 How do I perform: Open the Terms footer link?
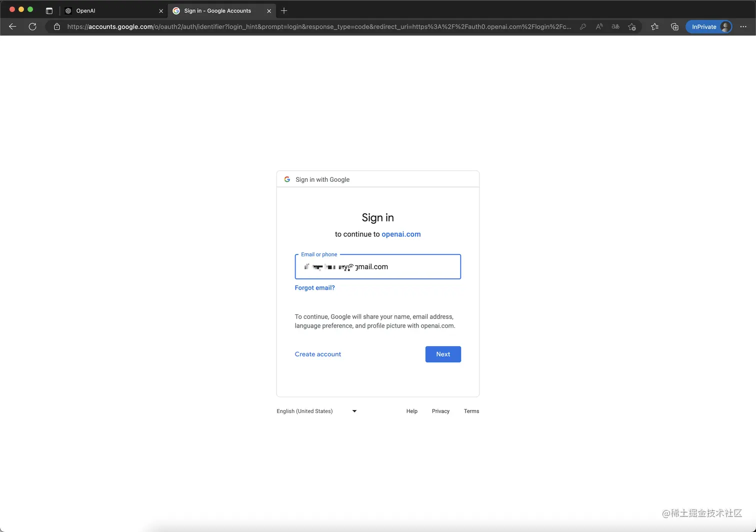click(x=471, y=411)
